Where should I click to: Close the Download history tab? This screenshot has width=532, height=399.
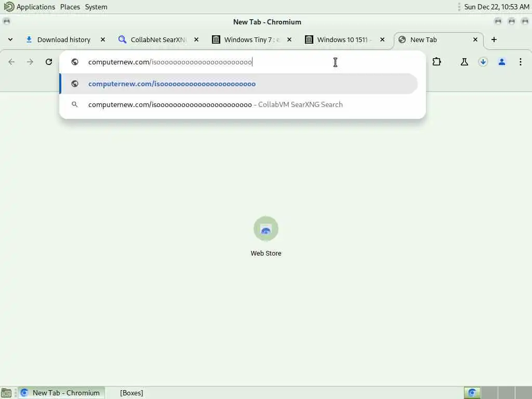click(103, 39)
